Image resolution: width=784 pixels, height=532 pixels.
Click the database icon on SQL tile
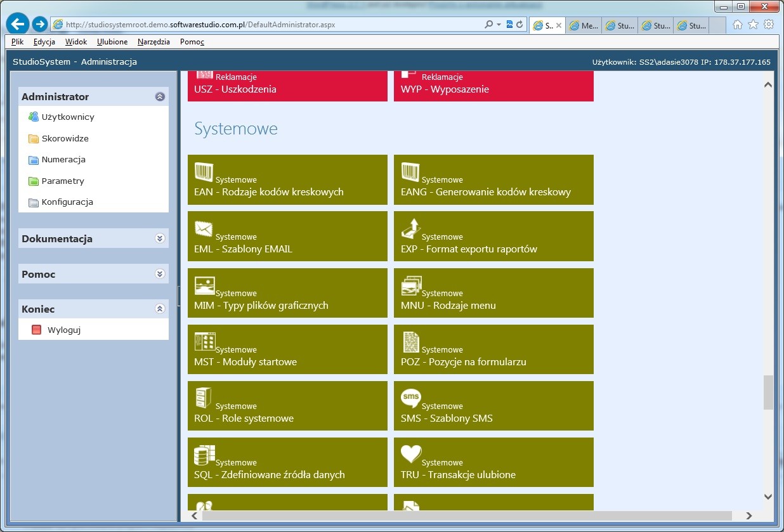pos(204,455)
